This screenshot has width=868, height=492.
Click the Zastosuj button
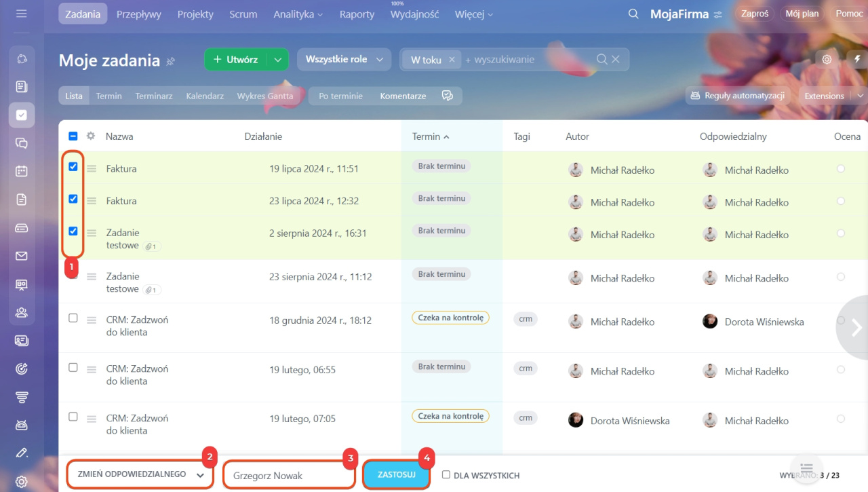[x=397, y=475]
